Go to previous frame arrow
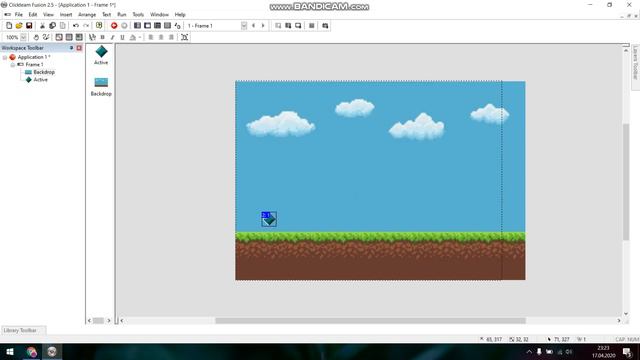The image size is (640, 360). tap(253, 25)
